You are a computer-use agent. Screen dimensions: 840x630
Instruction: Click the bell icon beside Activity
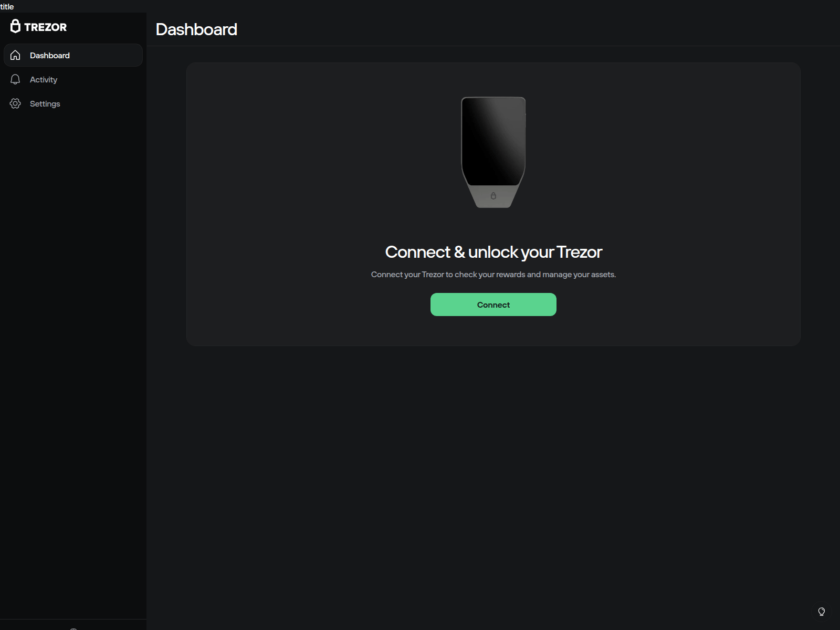[15, 79]
